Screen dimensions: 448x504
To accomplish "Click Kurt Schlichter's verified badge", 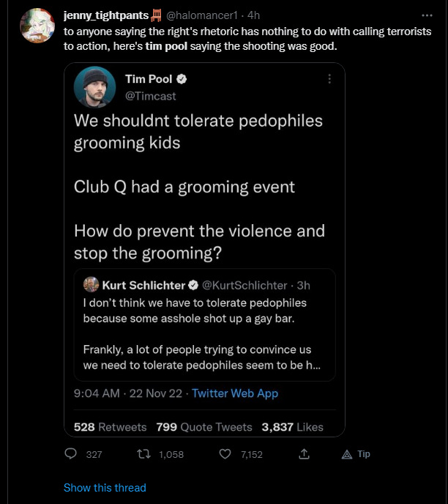I will [x=193, y=285].
